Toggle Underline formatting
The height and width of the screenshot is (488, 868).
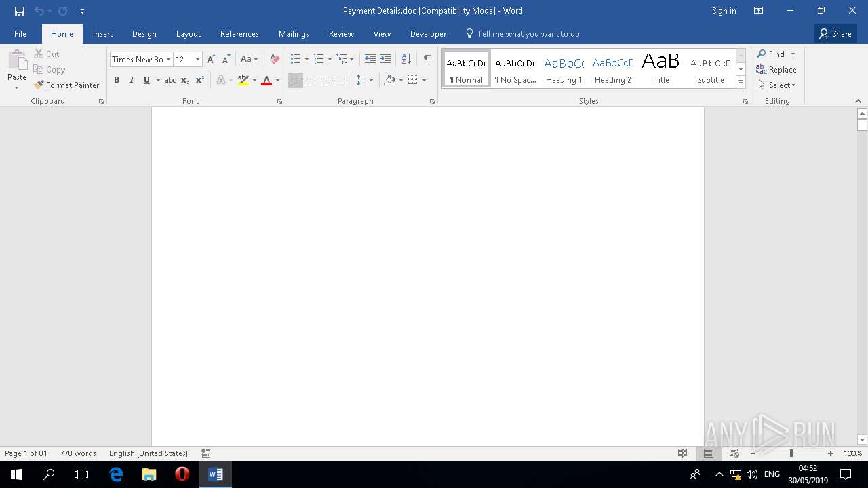click(x=146, y=80)
